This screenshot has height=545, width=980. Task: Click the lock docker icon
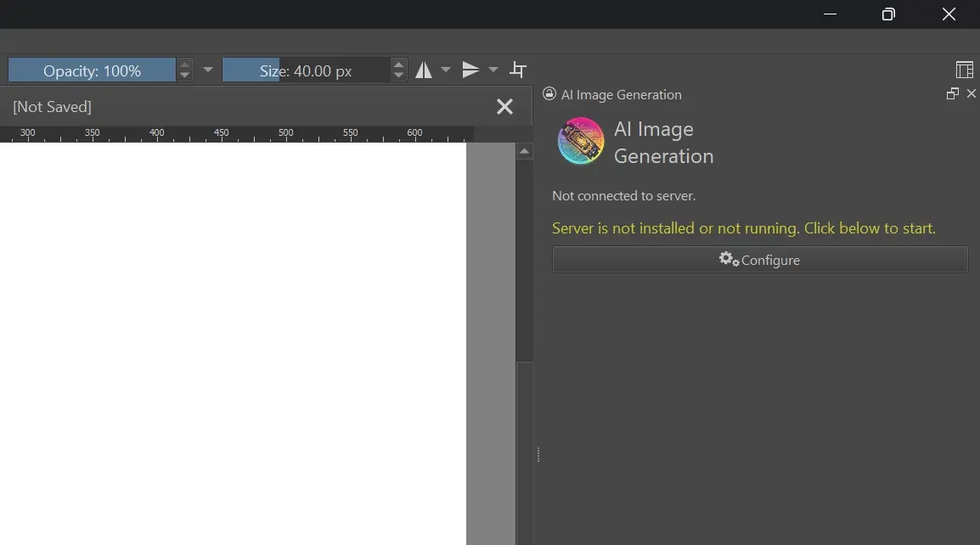549,93
